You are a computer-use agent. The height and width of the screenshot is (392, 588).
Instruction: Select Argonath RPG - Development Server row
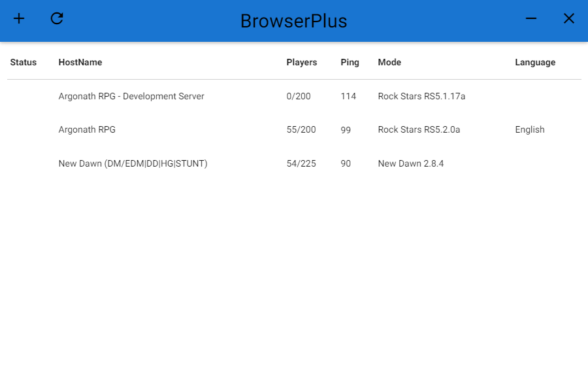[x=294, y=97]
